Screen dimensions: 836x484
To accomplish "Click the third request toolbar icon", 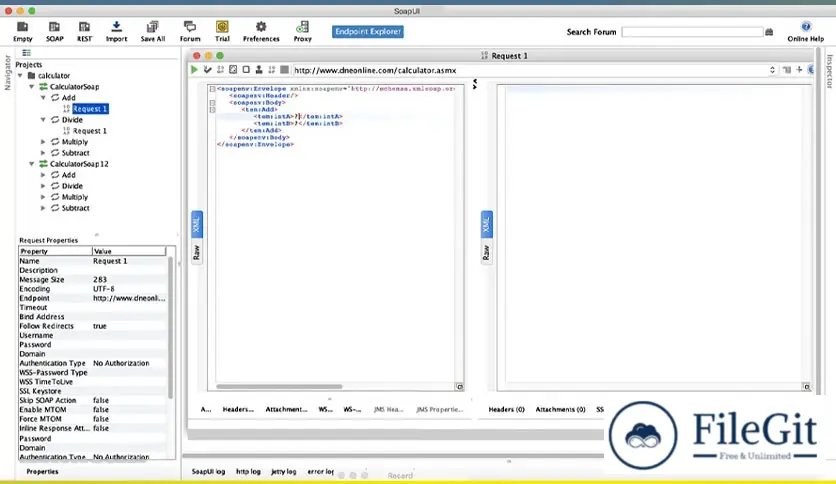I will [220, 70].
